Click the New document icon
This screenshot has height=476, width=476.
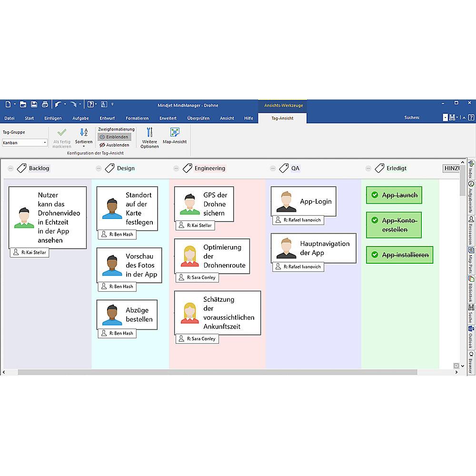pyautogui.click(x=8, y=104)
